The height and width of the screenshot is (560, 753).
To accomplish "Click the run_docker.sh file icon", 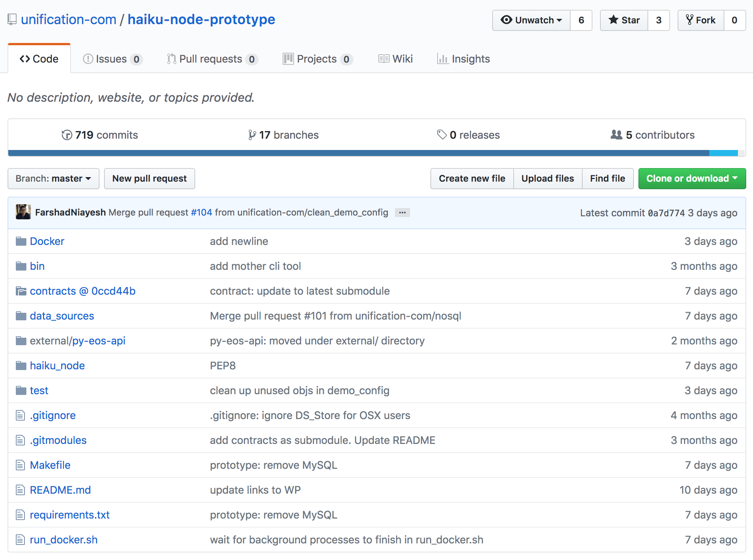I will coord(20,540).
